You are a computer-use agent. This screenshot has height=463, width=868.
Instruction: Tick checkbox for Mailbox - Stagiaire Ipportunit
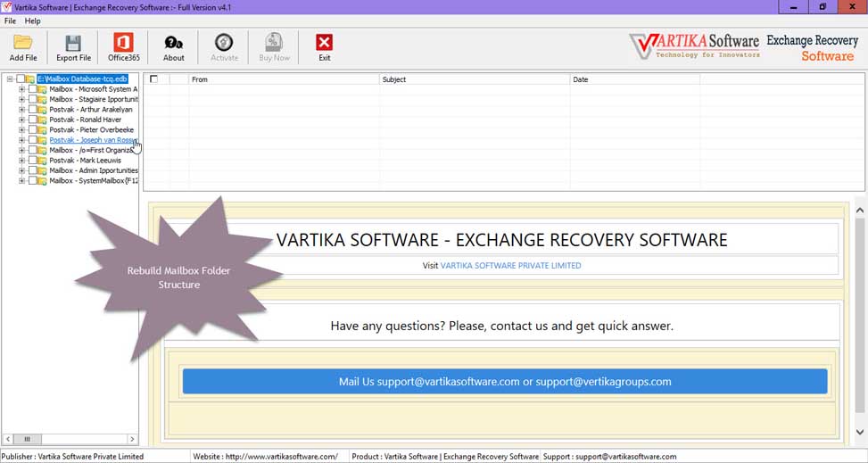tap(33, 100)
